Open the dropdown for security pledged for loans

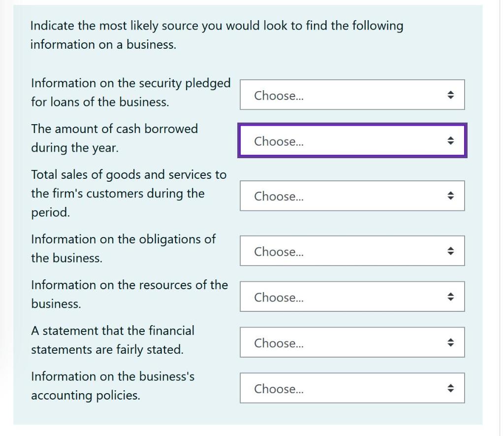coord(351,95)
